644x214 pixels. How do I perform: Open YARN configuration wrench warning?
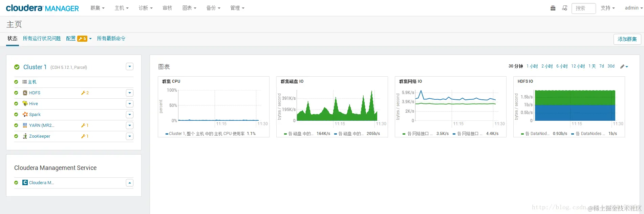pyautogui.click(x=85, y=125)
